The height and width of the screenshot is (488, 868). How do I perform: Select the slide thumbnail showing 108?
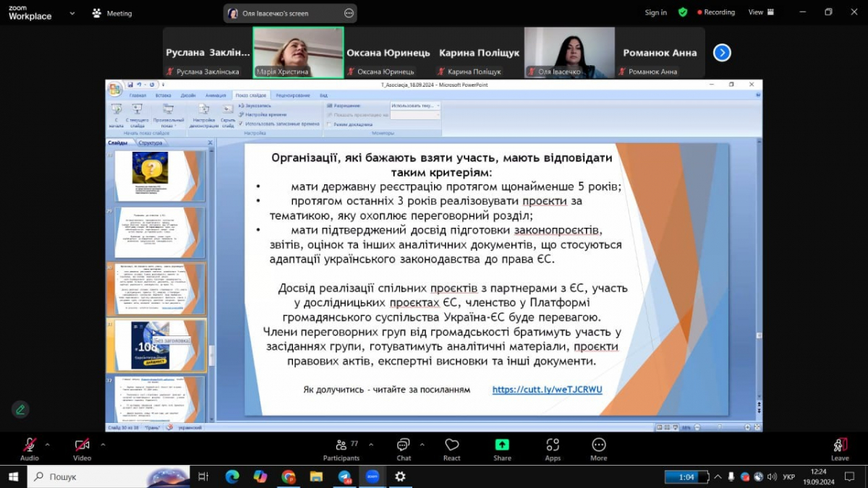[157, 346]
